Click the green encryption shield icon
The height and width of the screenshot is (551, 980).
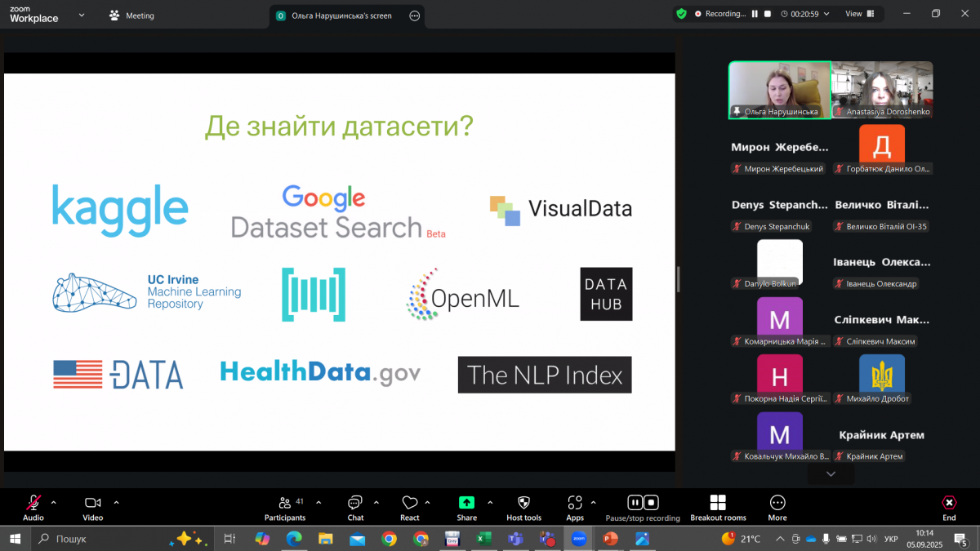click(x=681, y=14)
